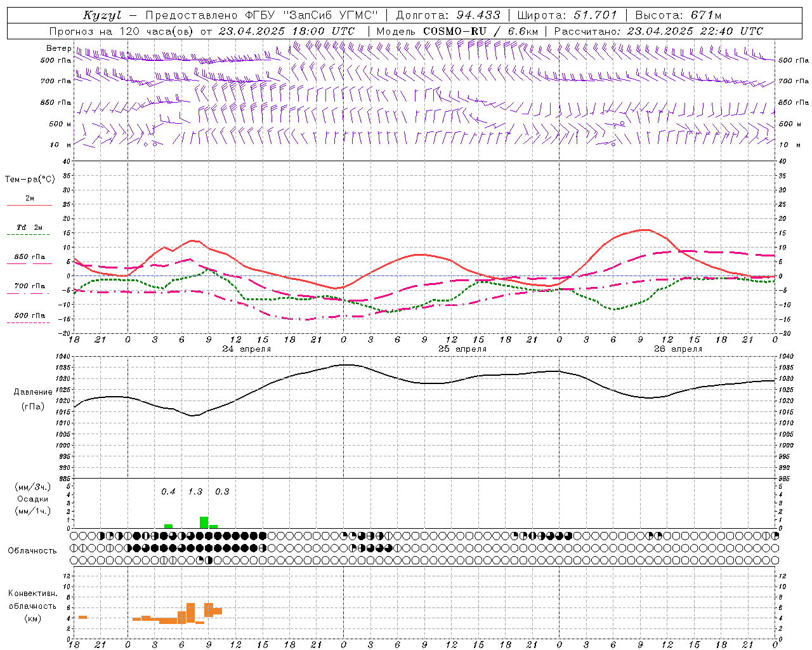Click the 'Td 2м' dew point legend entry
Image resolution: width=812 pixels, height=650 pixels.
(30, 227)
